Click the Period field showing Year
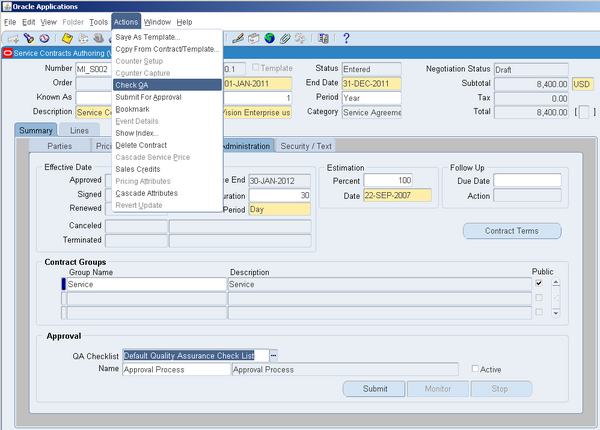 [x=371, y=98]
